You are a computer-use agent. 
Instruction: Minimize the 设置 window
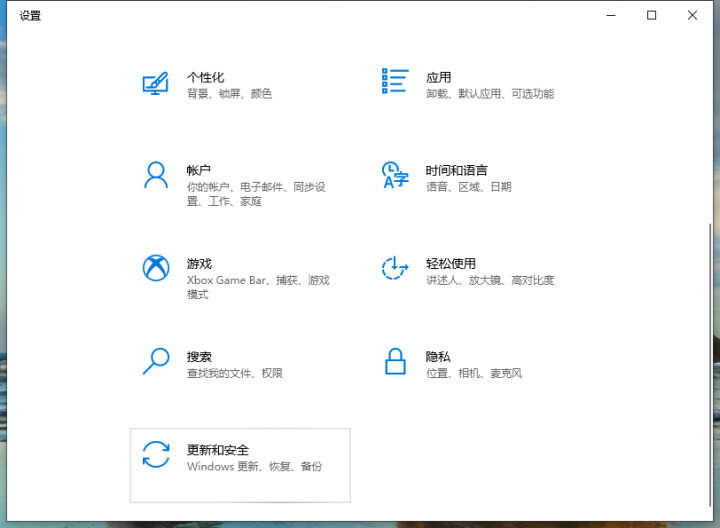click(610, 15)
